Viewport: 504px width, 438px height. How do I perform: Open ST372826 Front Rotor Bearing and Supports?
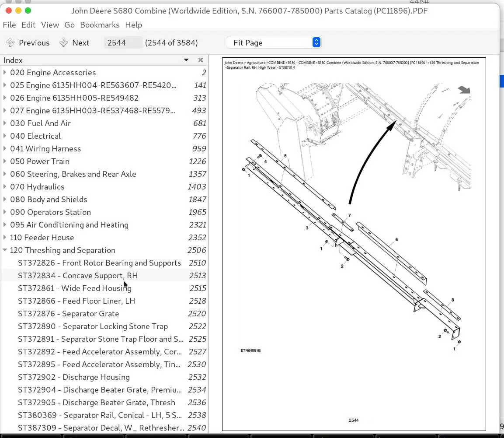point(104,263)
